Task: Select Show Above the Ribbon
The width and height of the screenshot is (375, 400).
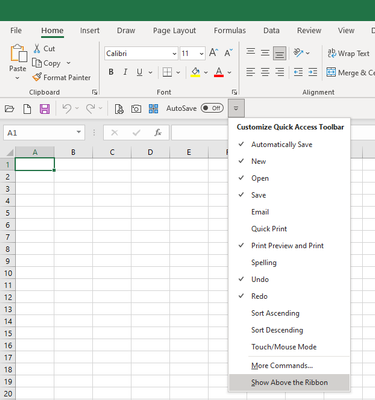Action: [x=289, y=382]
